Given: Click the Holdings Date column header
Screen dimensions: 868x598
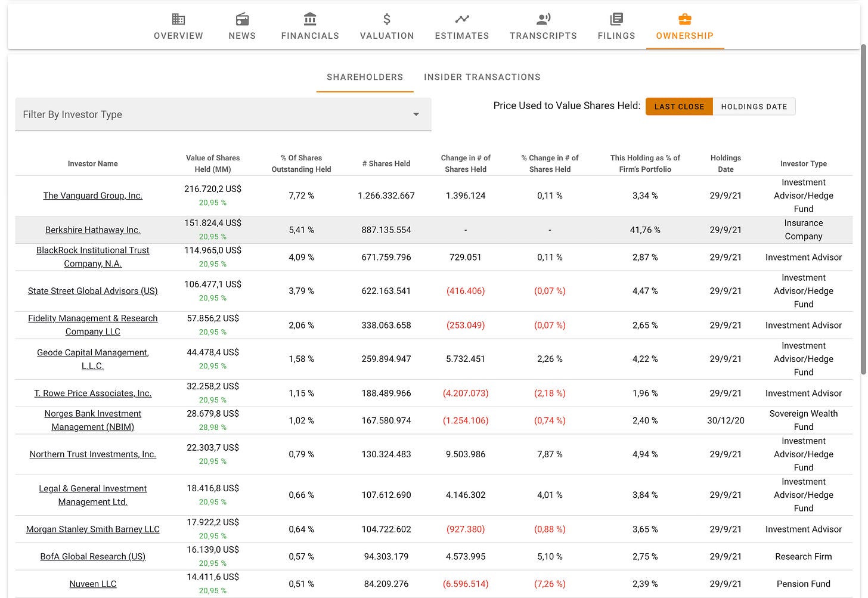Looking at the screenshot, I should (x=726, y=163).
